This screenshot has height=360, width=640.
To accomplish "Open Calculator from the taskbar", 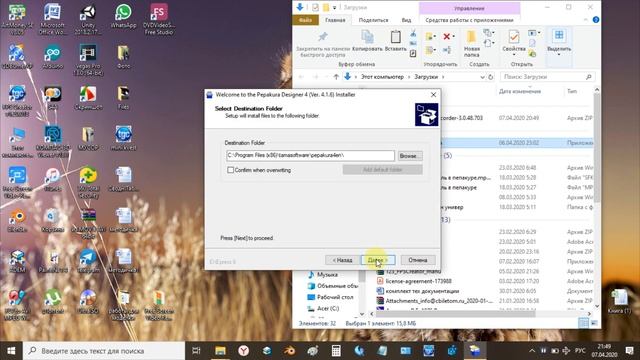I will pyautogui.click(x=336, y=351).
